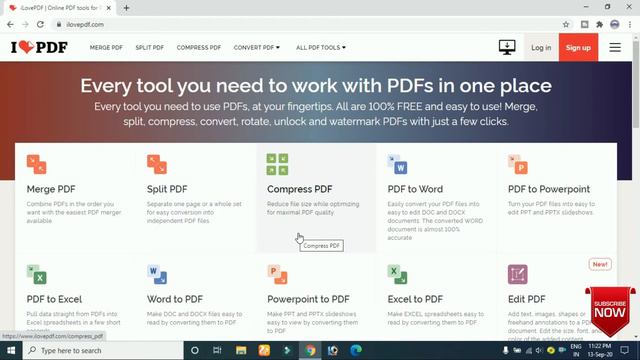Viewport: 640px width, 360px height.
Task: Click the purple Edit PDF icon
Action: [x=518, y=274]
